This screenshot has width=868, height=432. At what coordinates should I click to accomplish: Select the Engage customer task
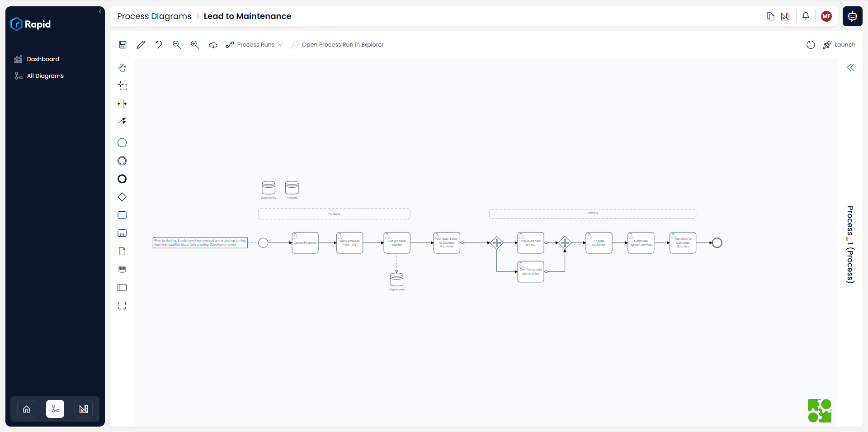599,243
